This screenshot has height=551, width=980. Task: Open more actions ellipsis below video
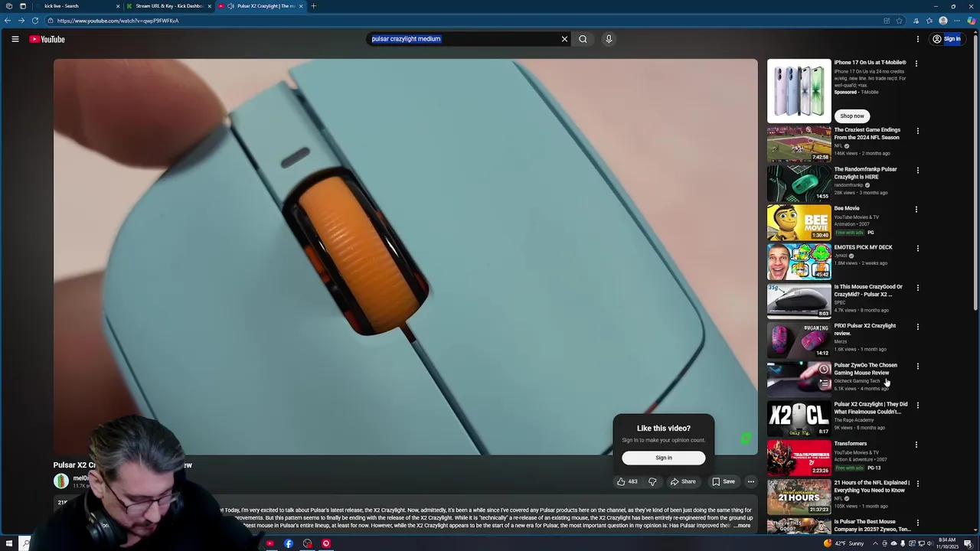tap(751, 481)
